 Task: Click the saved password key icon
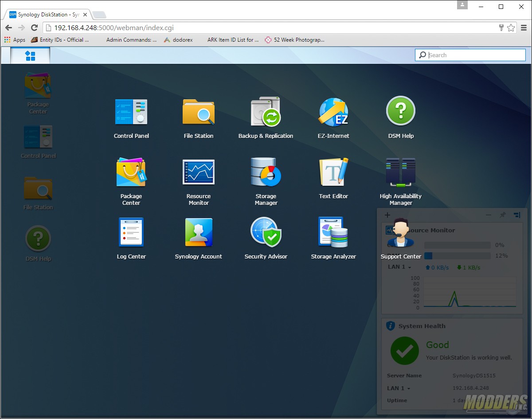pyautogui.click(x=501, y=27)
